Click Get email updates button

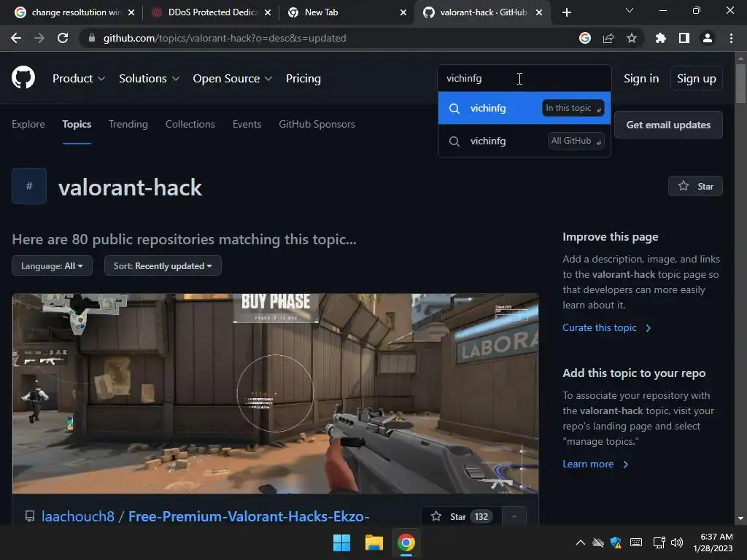pyautogui.click(x=668, y=125)
